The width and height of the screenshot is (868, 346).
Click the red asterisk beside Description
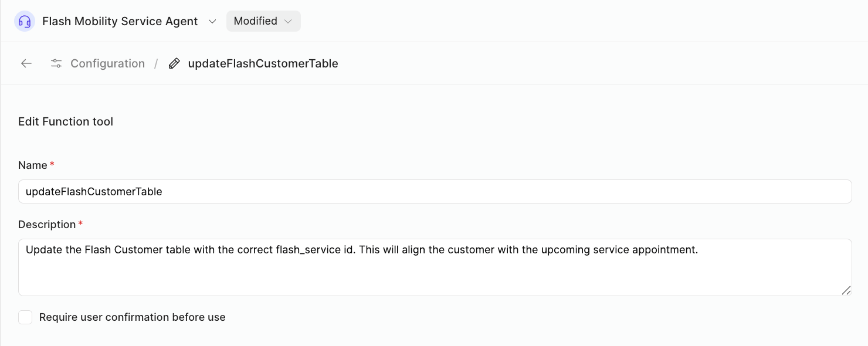(80, 224)
